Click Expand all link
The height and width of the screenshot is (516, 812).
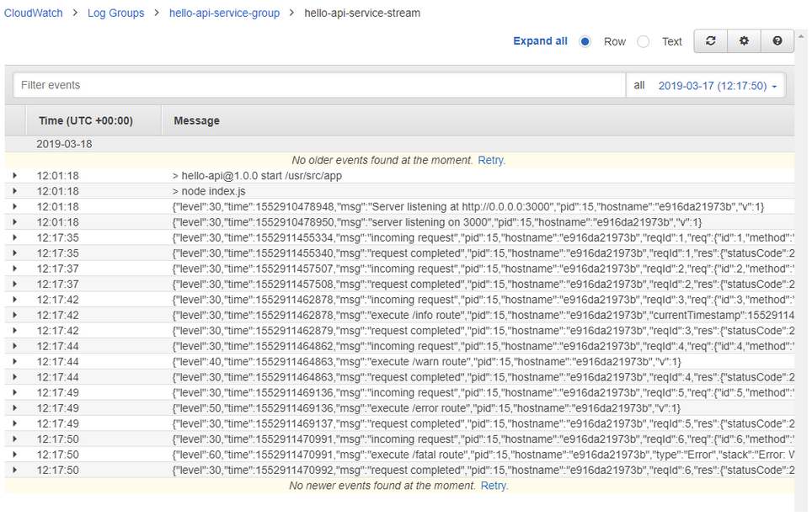pos(540,41)
